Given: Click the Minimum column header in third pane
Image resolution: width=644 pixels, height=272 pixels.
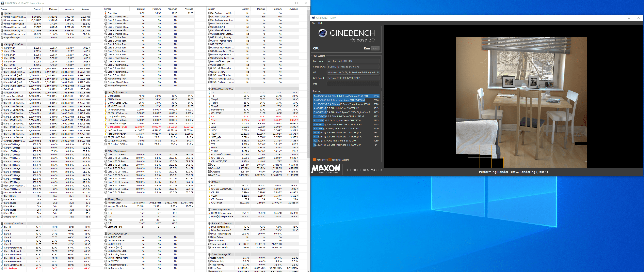Looking at the screenshot, I should pos(261,9).
